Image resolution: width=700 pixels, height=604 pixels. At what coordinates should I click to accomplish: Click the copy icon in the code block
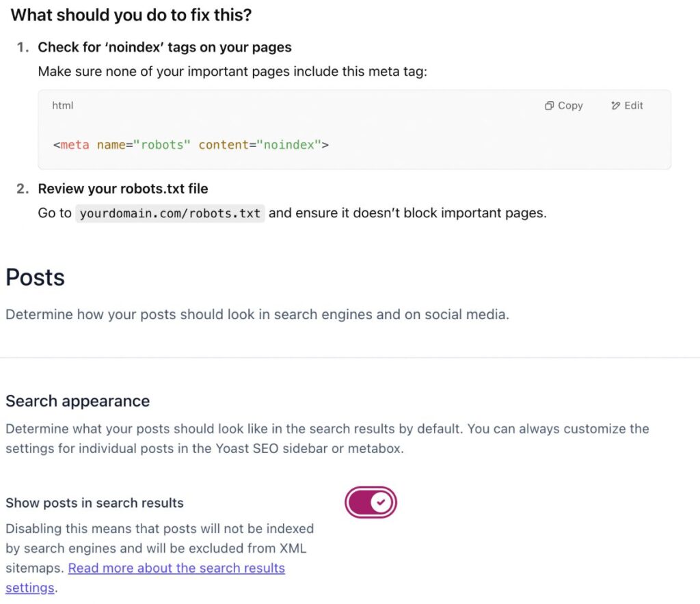pos(549,106)
